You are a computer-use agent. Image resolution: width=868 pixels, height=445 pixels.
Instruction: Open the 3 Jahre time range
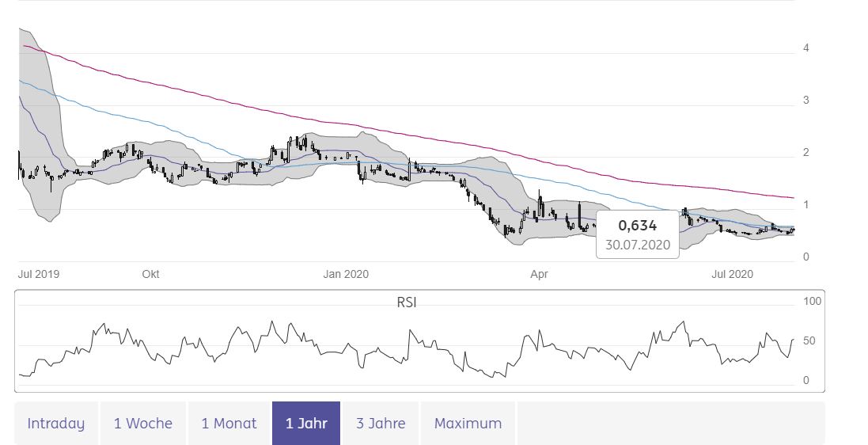pyautogui.click(x=381, y=423)
